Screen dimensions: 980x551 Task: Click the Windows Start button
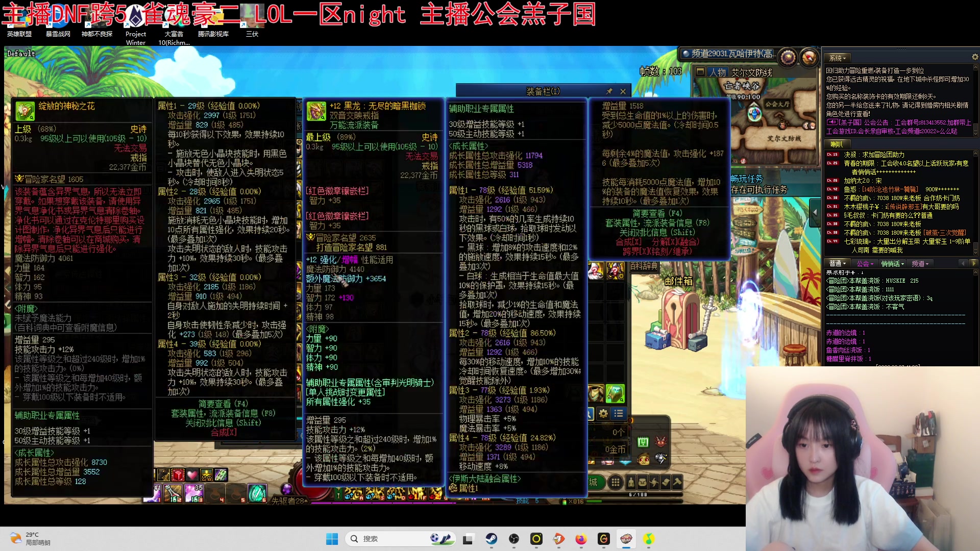coord(332,539)
